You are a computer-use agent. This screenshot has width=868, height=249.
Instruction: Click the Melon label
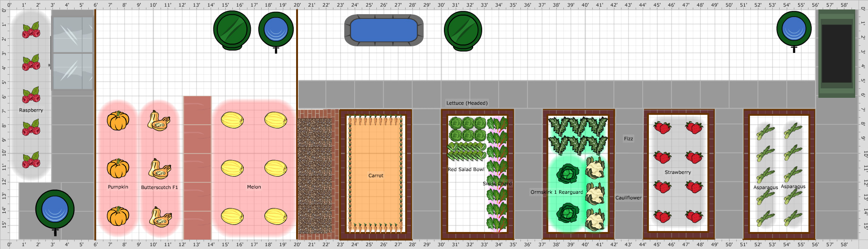pyautogui.click(x=254, y=187)
